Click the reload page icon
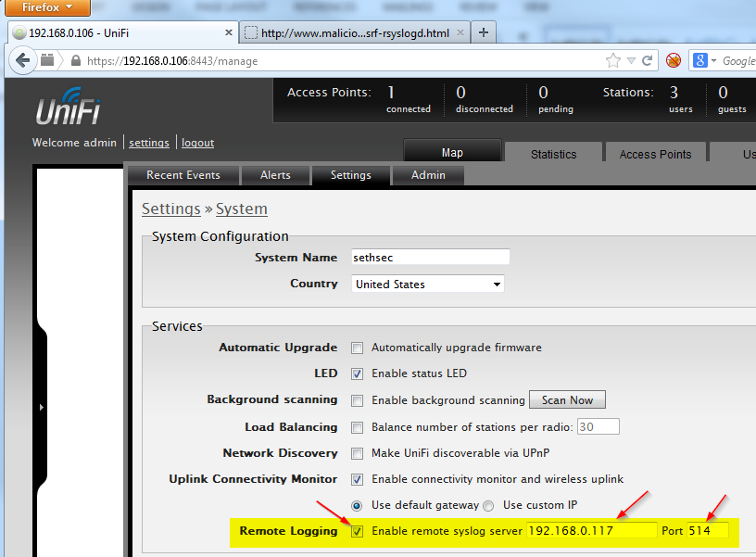The image size is (756, 557). tap(647, 60)
